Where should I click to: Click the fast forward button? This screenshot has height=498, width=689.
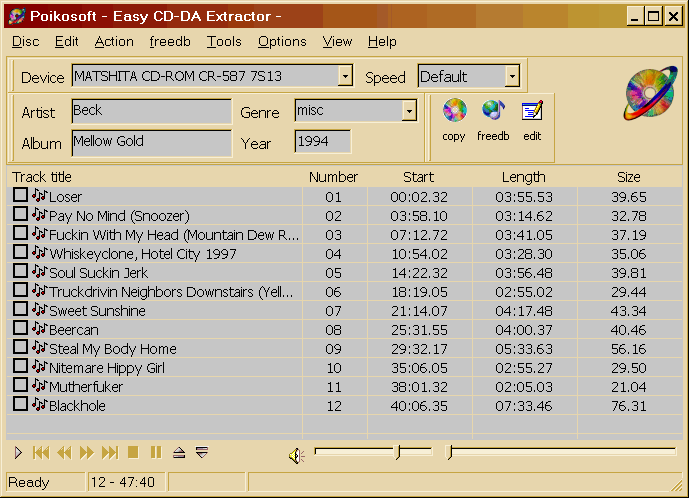pos(87,452)
